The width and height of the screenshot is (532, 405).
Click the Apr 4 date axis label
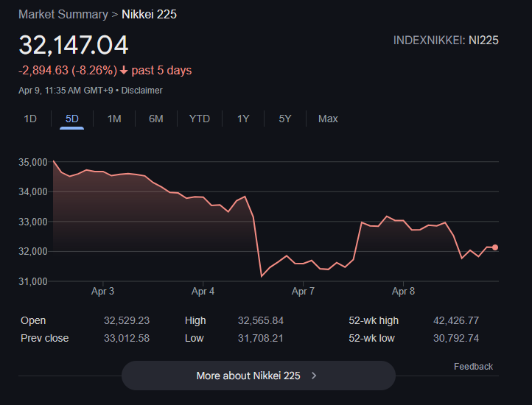pyautogui.click(x=203, y=292)
